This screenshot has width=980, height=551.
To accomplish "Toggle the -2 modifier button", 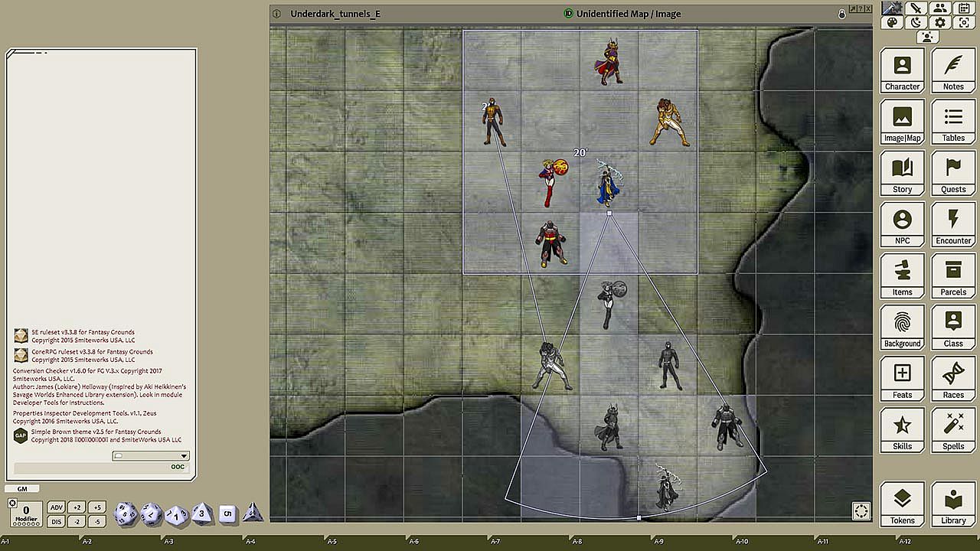I will point(76,522).
